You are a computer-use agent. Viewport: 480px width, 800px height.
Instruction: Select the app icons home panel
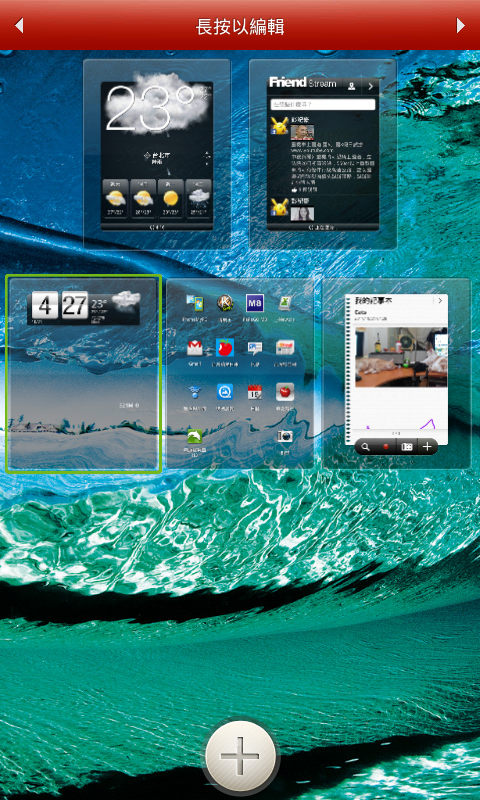coord(240,374)
